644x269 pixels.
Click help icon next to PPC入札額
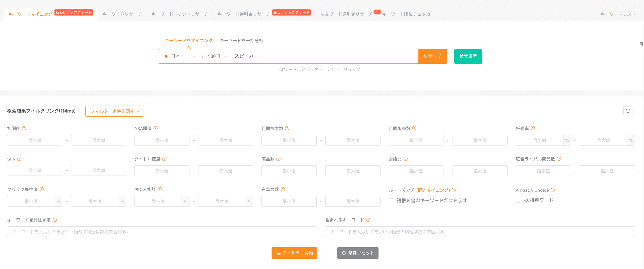point(160,189)
